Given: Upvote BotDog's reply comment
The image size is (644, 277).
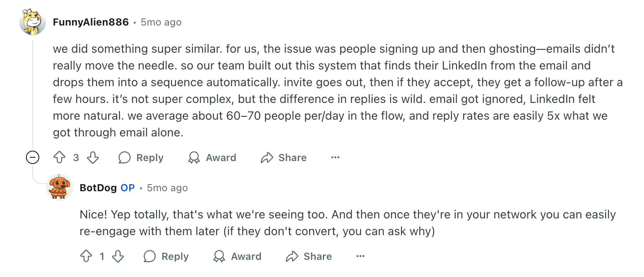Looking at the screenshot, I should pos(86,256).
